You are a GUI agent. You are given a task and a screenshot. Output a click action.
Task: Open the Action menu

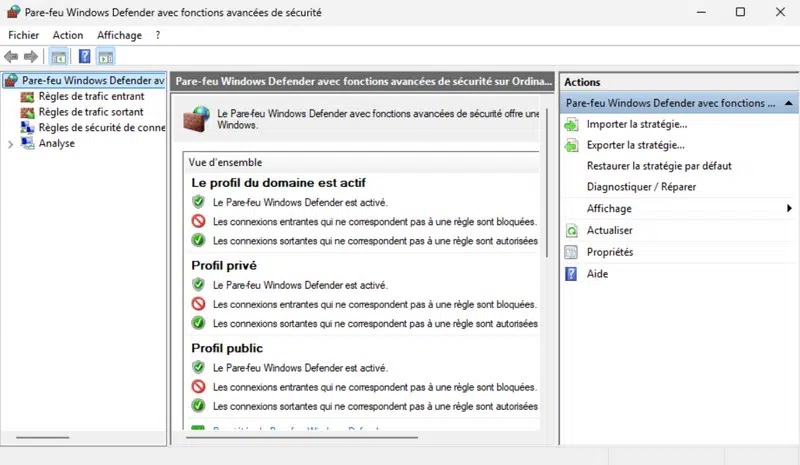pos(68,35)
